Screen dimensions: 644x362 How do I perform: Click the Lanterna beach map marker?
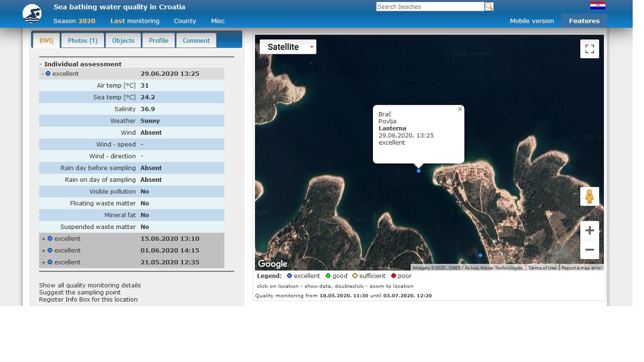coord(418,171)
